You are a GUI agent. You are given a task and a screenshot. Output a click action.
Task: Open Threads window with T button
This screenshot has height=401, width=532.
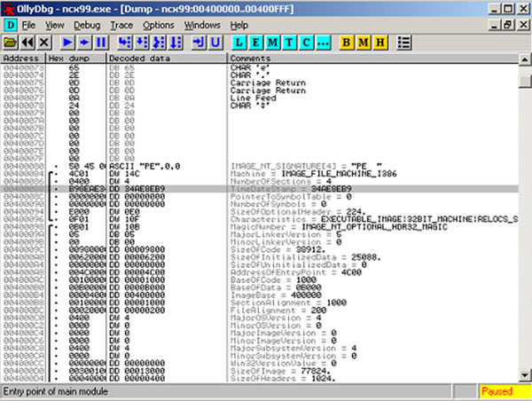(289, 43)
